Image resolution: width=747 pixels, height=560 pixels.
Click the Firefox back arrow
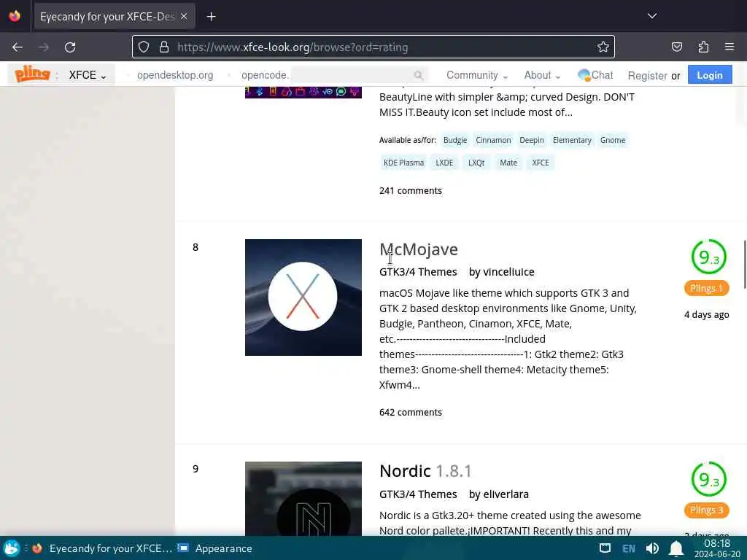tap(18, 47)
